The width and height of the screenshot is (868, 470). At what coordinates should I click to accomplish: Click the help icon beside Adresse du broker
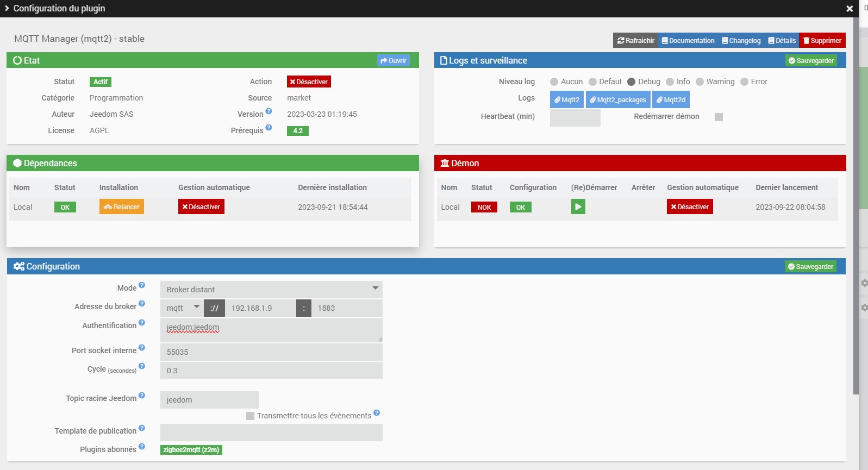click(x=142, y=304)
